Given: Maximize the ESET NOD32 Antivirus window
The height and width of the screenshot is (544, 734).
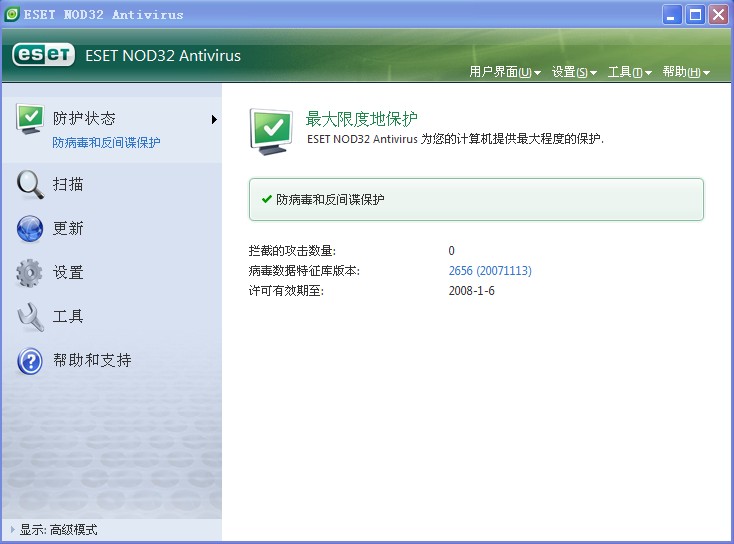Looking at the screenshot, I should (x=696, y=15).
